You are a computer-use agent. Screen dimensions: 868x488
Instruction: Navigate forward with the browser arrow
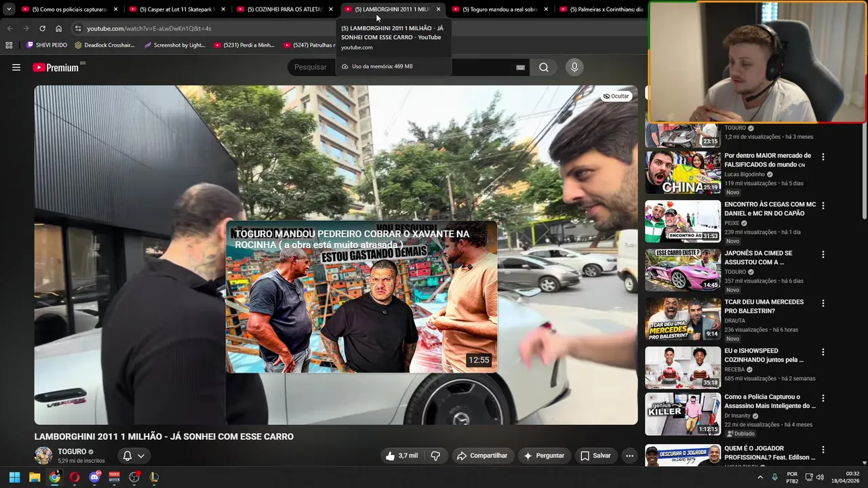point(26,28)
